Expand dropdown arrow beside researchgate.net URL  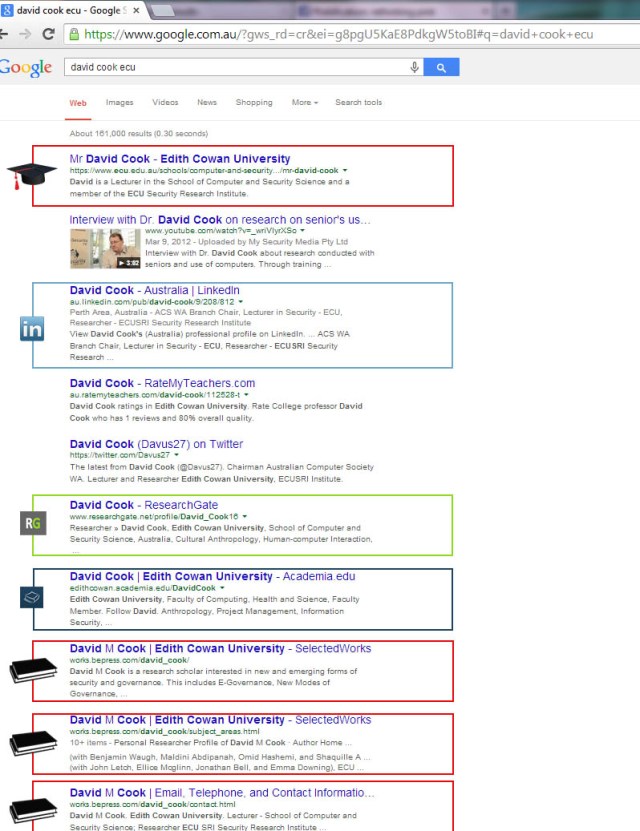coord(245,516)
